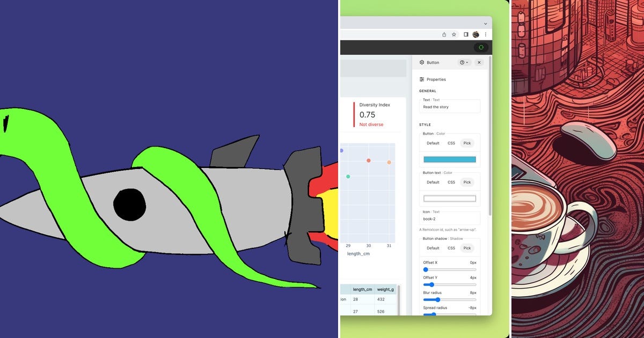The width and height of the screenshot is (644, 338).
Task: Bookmark the page using the star icon
Action: point(454,34)
